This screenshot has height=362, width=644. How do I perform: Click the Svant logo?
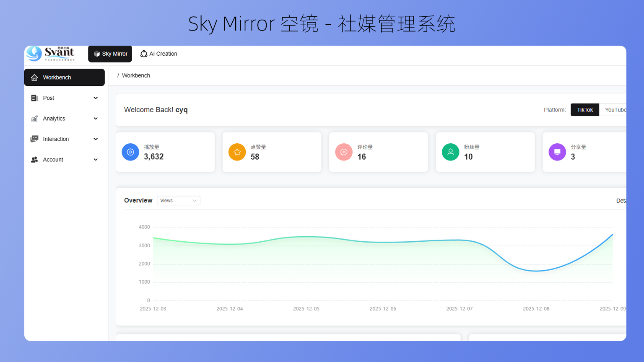pyautogui.click(x=50, y=54)
